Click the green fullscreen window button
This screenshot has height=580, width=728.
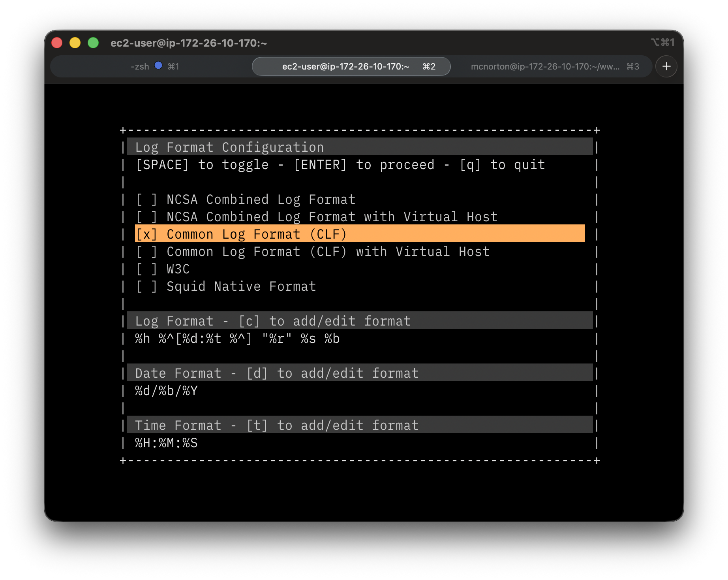93,43
